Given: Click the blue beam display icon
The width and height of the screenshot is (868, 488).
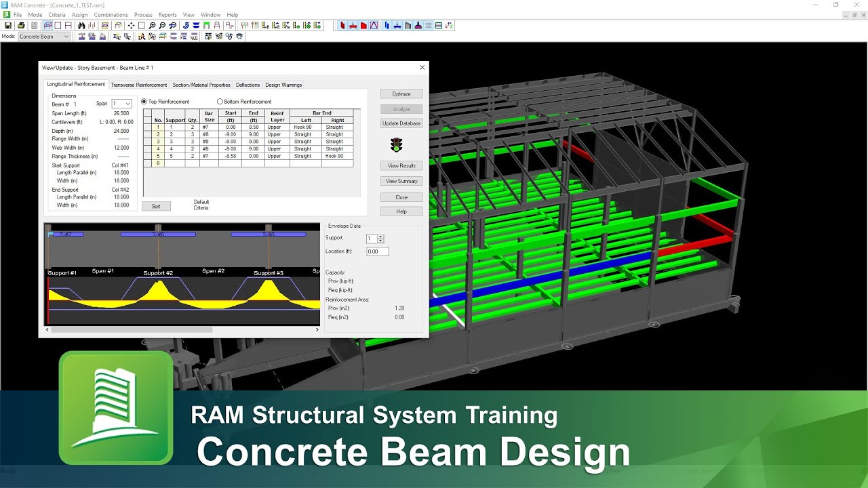Looking at the screenshot, I should click(x=397, y=26).
